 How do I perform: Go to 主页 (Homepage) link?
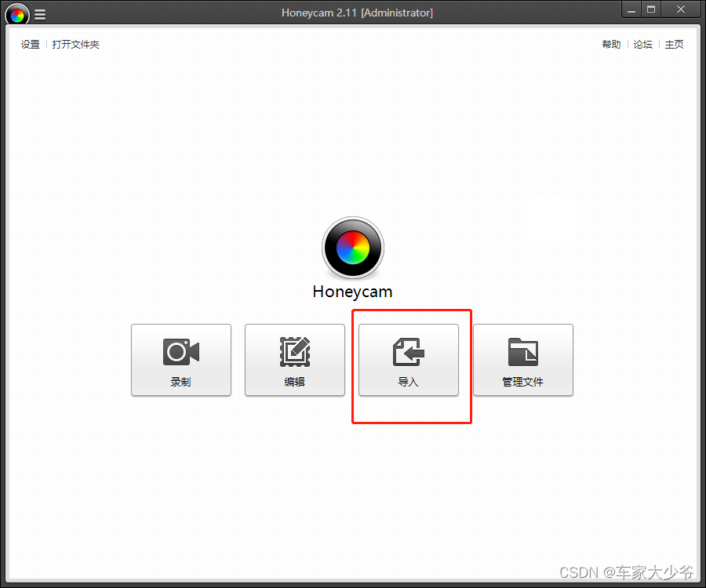(674, 45)
